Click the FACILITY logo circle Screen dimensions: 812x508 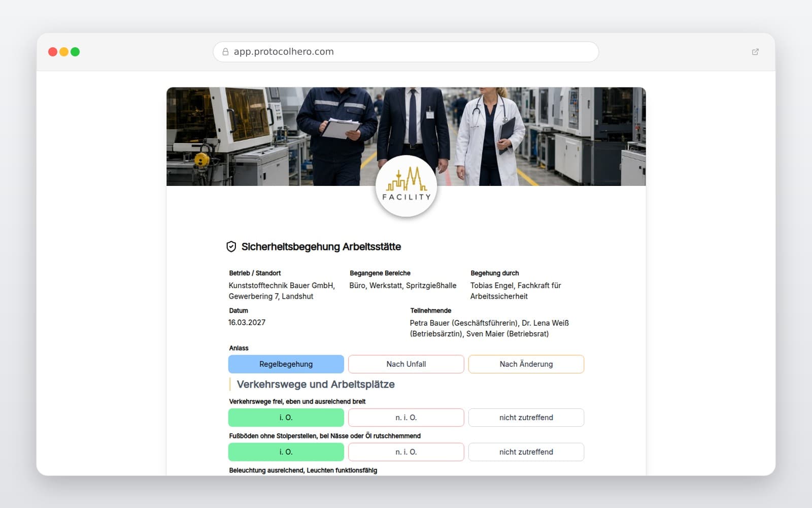(x=406, y=186)
